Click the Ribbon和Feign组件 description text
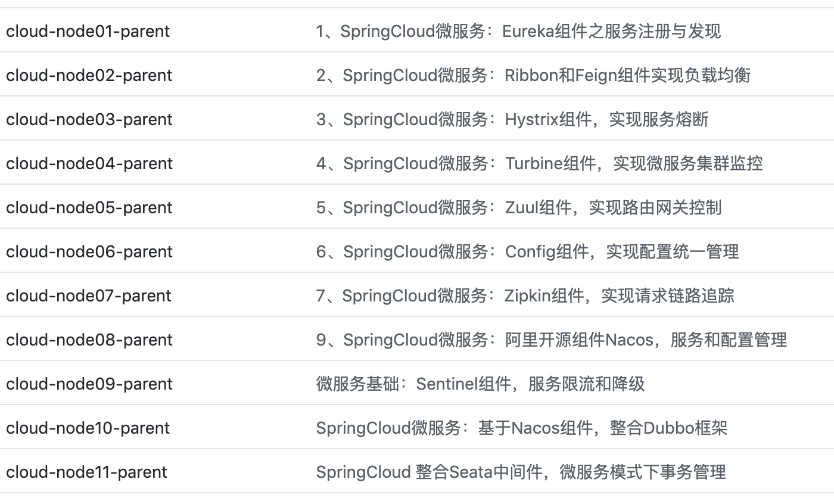The width and height of the screenshot is (834, 504). point(533,75)
